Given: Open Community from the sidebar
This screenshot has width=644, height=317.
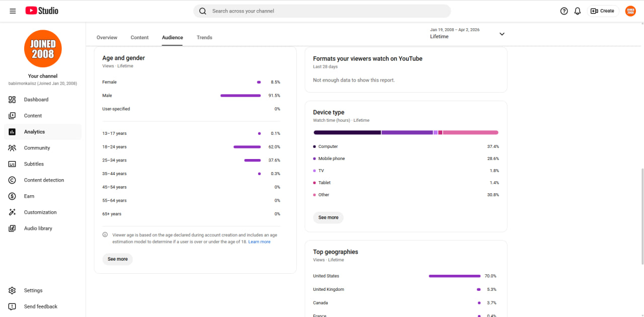Looking at the screenshot, I should (x=43, y=148).
